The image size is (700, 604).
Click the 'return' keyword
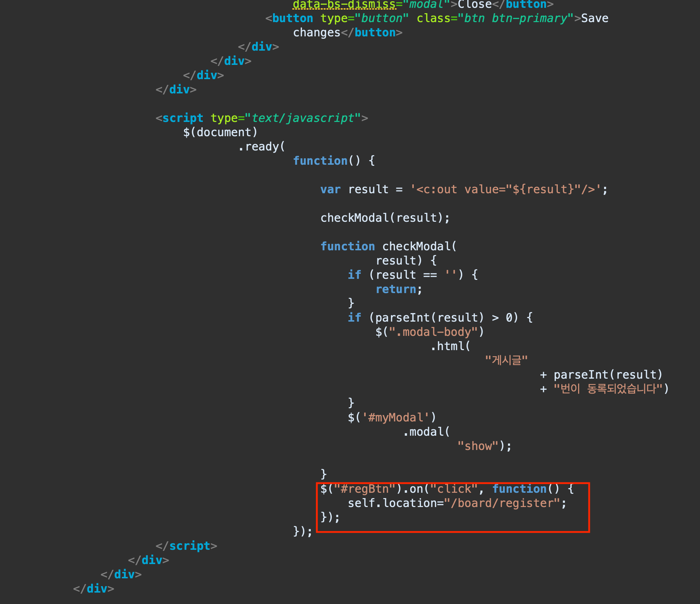396,289
